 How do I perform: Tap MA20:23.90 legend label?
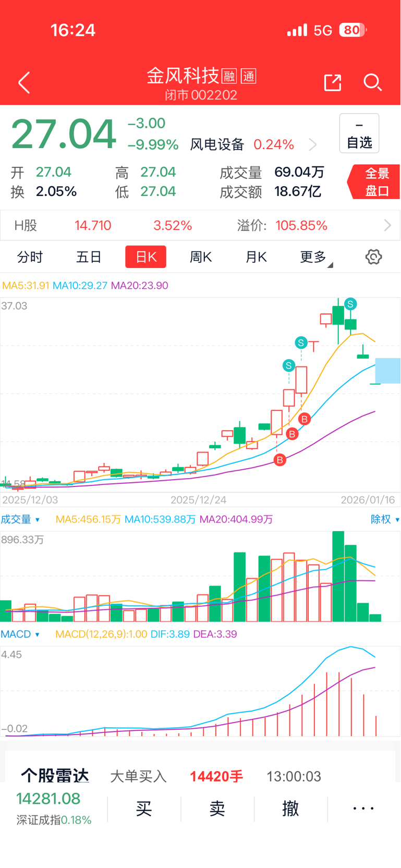tap(139, 285)
